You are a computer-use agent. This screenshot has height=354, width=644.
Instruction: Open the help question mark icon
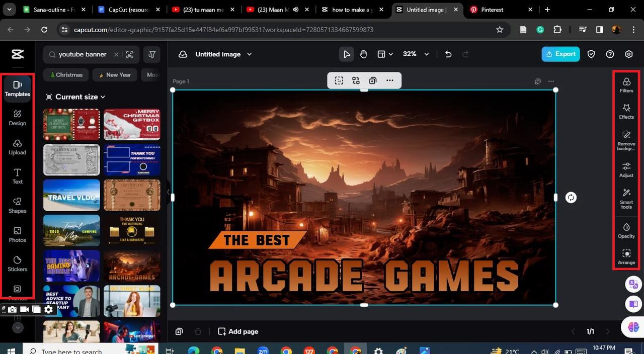pos(610,54)
